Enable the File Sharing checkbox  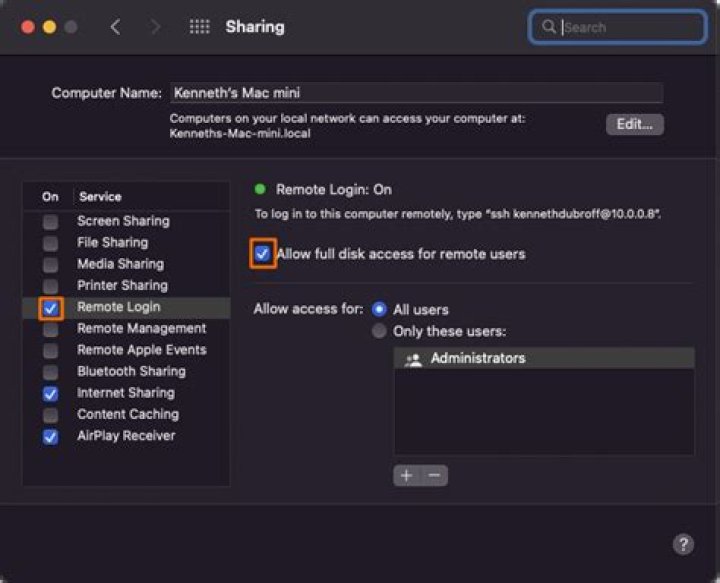click(x=50, y=243)
